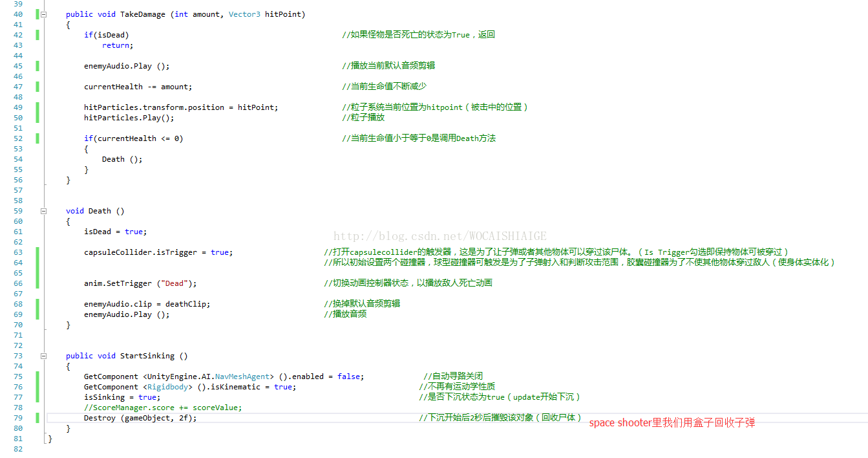Click public void StartSinking () declaration
This screenshot has height=458, width=868.
click(x=127, y=356)
